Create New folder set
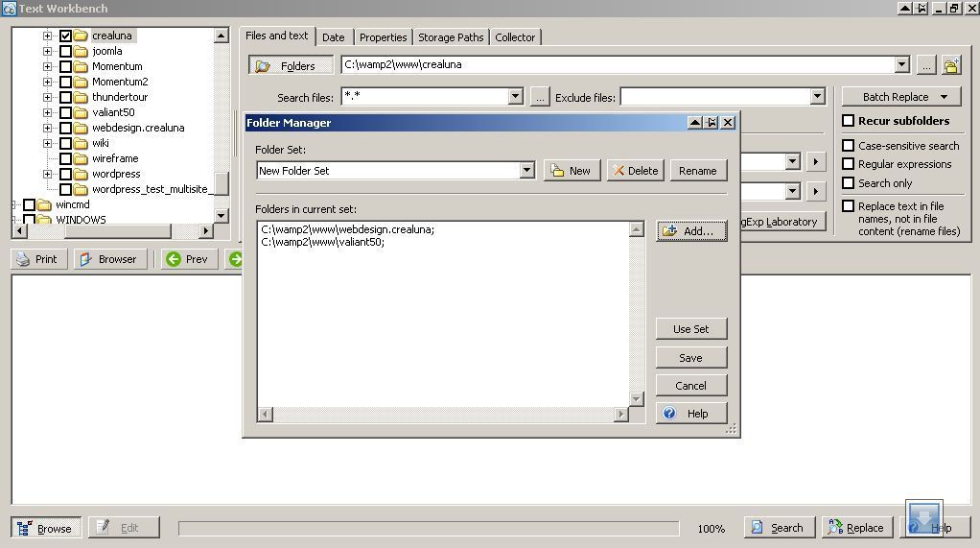The width and height of the screenshot is (980, 548). [572, 171]
